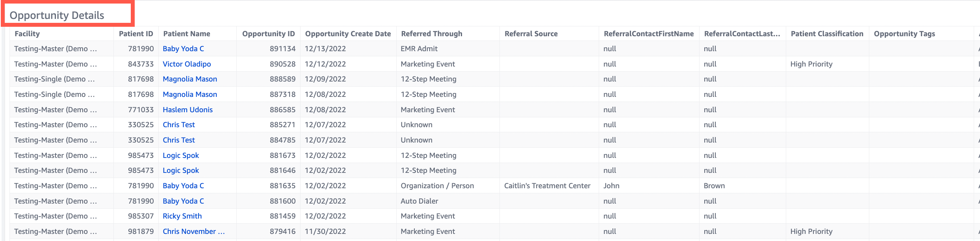Viewport: 980px width, 241px height.
Task: Select the Opportunity Tags column header
Action: coord(904,34)
